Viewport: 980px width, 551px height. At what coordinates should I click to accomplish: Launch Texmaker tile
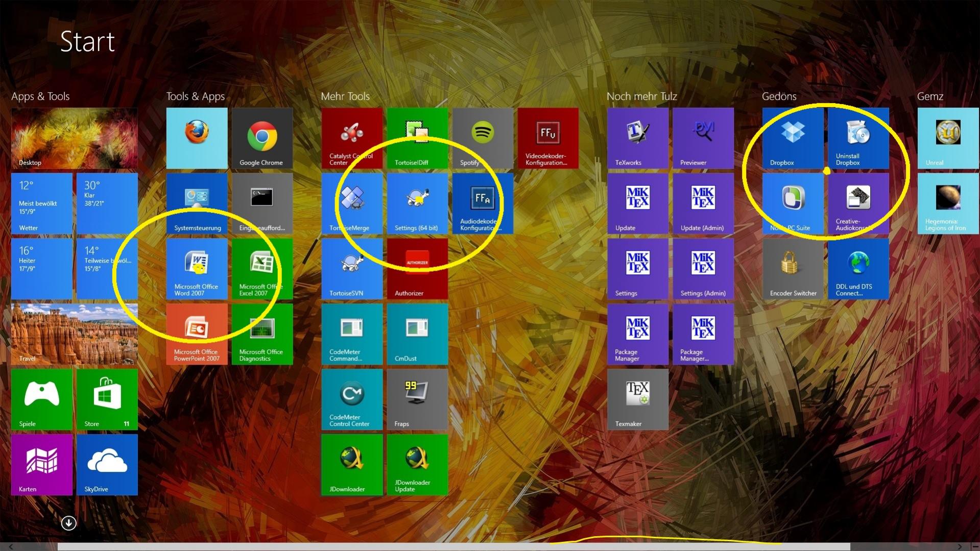pyautogui.click(x=638, y=399)
